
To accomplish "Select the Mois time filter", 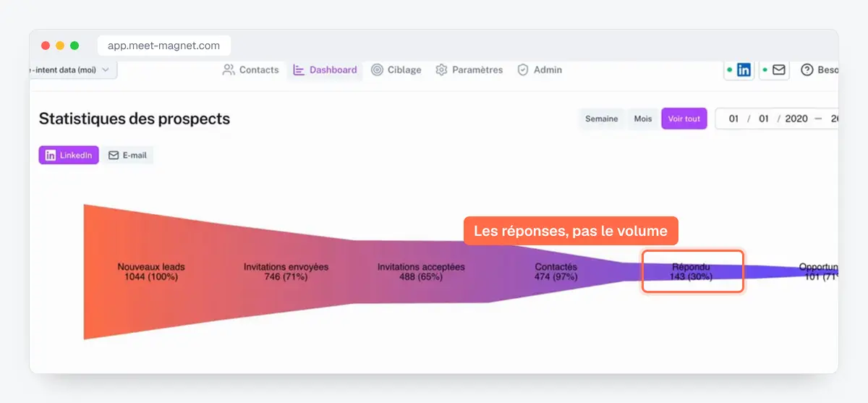I will [x=643, y=119].
